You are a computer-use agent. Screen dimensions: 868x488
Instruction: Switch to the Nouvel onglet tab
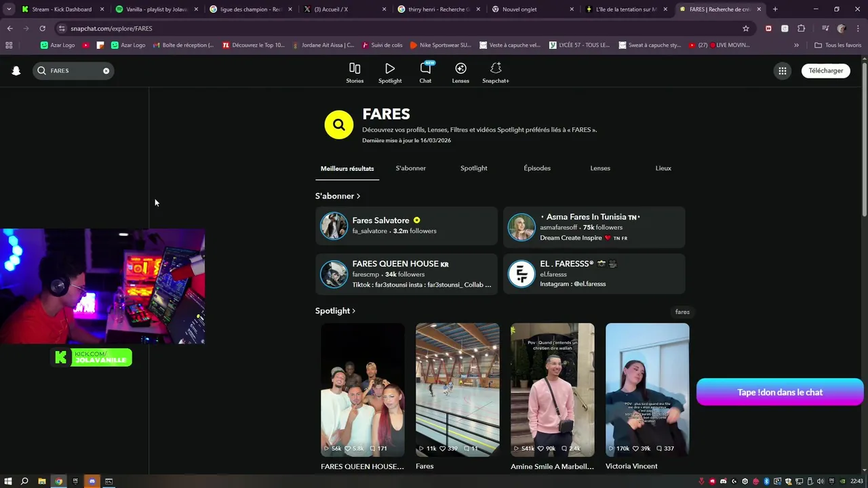[x=532, y=9]
